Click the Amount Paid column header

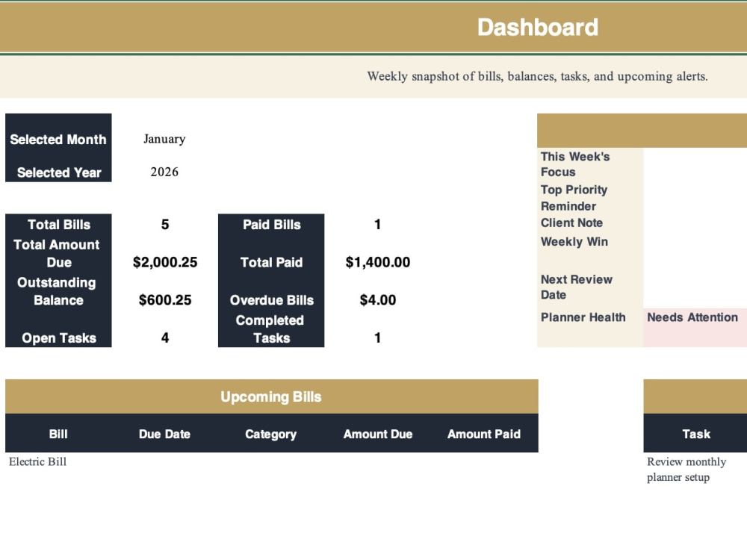click(x=484, y=434)
